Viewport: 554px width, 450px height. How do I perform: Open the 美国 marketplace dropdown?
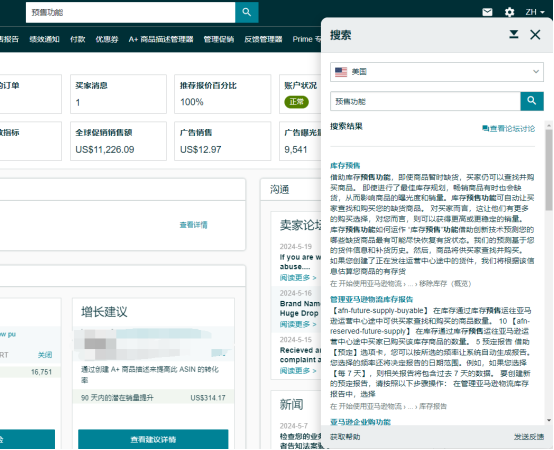pyautogui.click(x=437, y=72)
